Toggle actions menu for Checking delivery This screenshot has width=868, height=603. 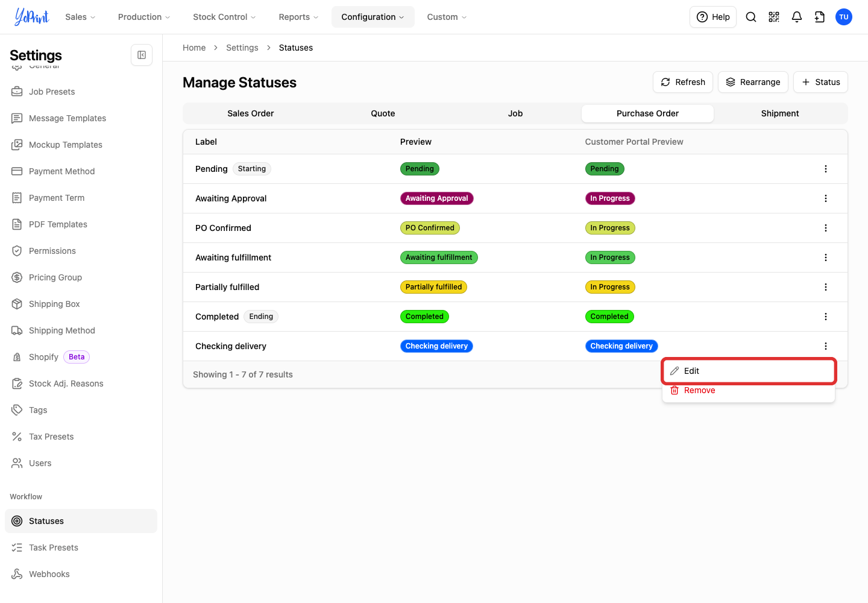[826, 346]
